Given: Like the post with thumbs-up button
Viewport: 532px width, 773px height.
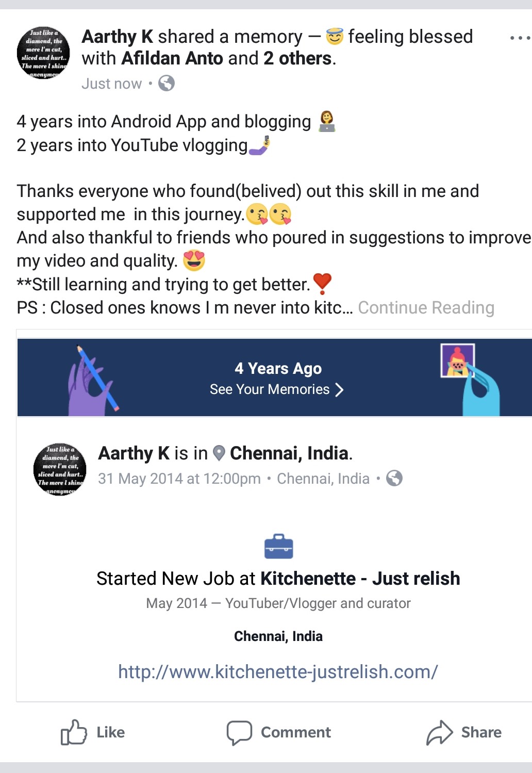Looking at the screenshot, I should pos(93,732).
